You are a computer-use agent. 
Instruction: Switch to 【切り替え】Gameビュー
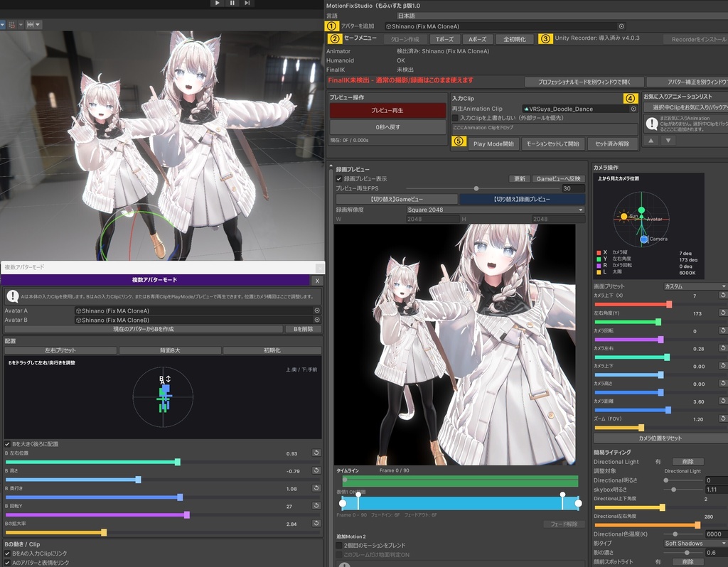tap(397, 199)
